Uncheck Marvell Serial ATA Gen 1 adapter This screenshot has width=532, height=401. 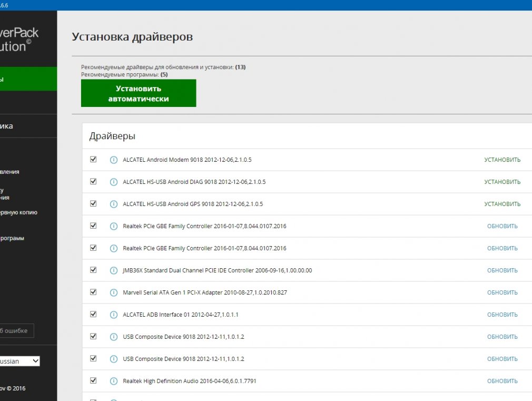tap(93, 292)
